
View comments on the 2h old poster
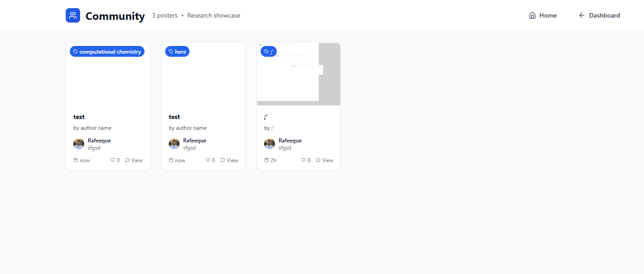pyautogui.click(x=324, y=160)
